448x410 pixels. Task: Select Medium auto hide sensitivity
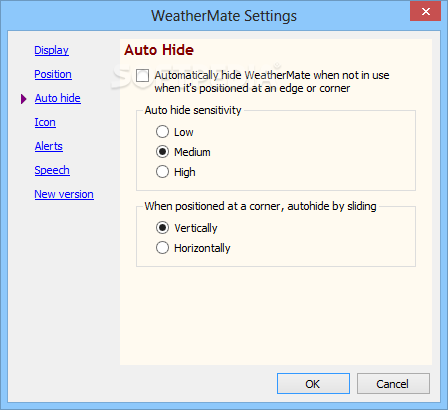tap(162, 152)
